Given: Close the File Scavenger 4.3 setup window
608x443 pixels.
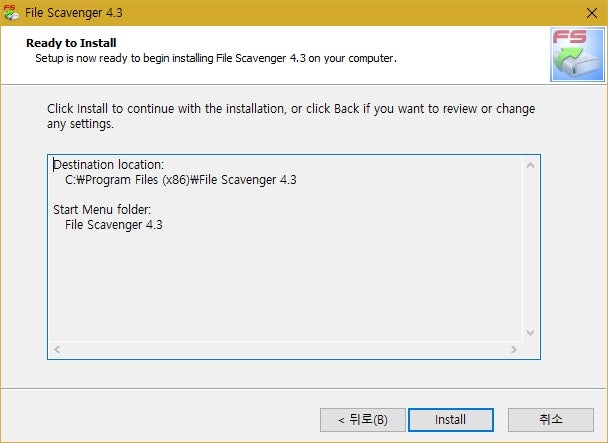Looking at the screenshot, I should tap(592, 13).
